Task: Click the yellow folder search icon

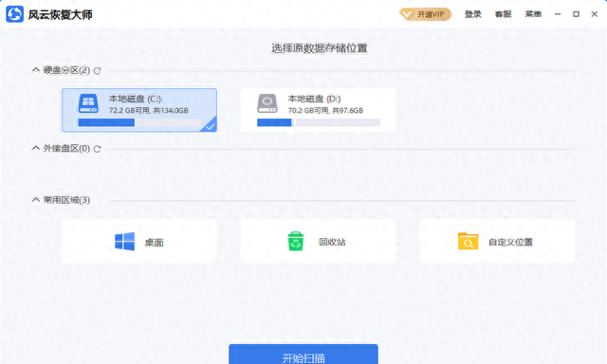Action: (468, 242)
